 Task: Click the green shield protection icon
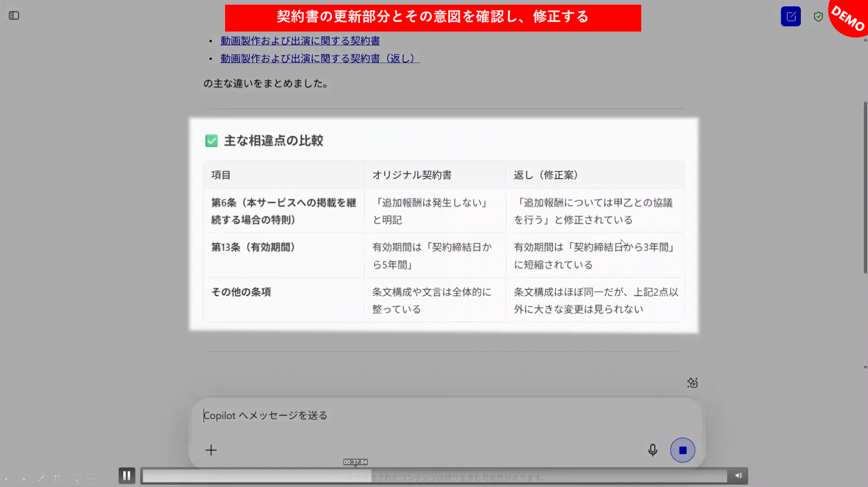click(x=818, y=17)
